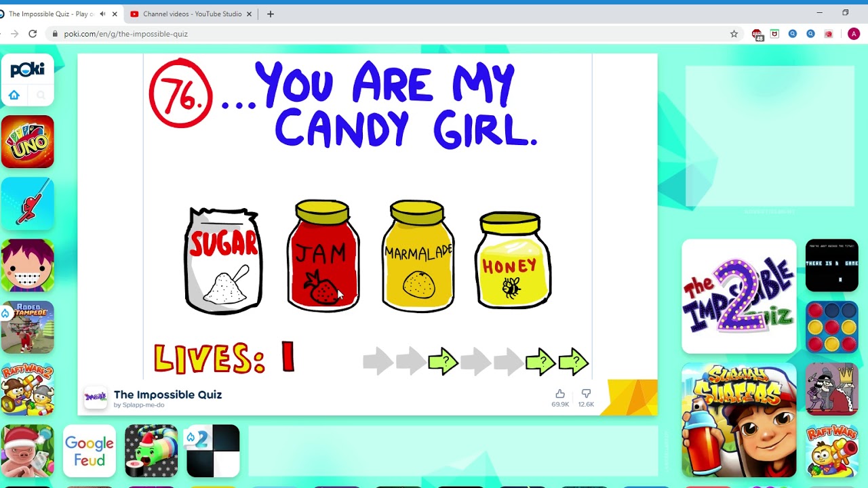868x488 pixels.
Task: Open the UNO game thumbnail
Action: pyautogui.click(x=28, y=142)
